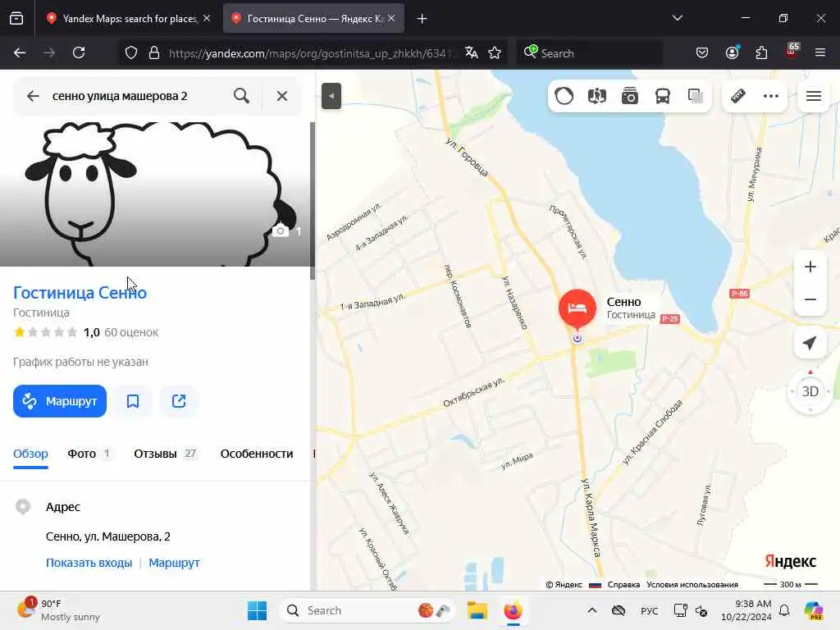Image resolution: width=840 pixels, height=630 pixels.
Task: Show photos layer camera icon
Action: click(x=630, y=96)
